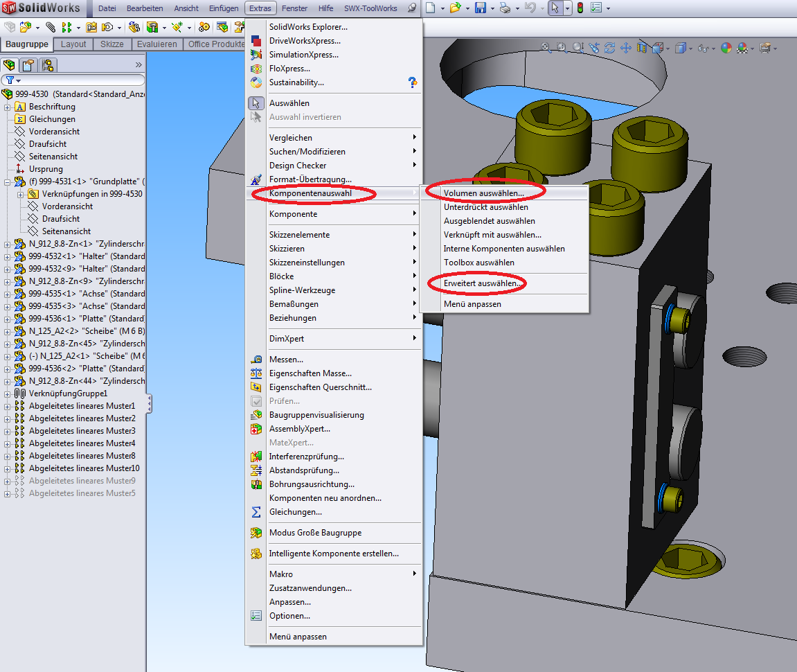Open the ConfigurationManager tab icon
The image size is (797, 672).
click(48, 64)
